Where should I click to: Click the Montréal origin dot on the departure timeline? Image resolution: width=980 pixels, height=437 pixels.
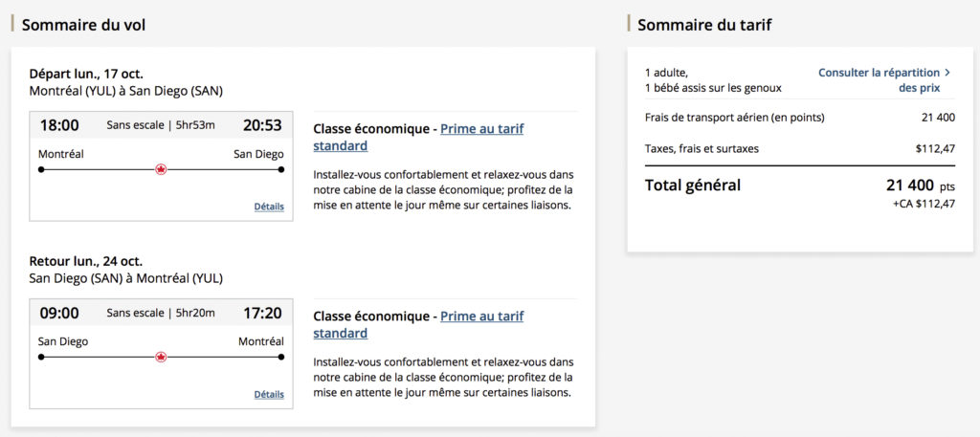[x=41, y=169]
